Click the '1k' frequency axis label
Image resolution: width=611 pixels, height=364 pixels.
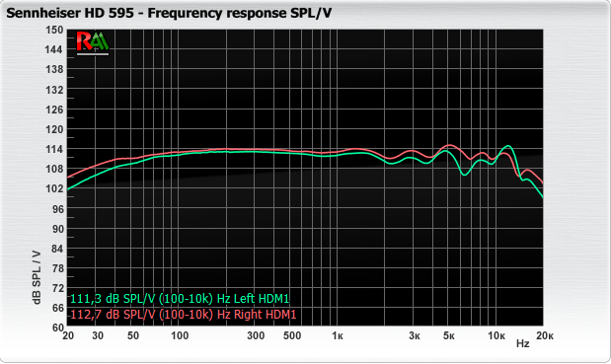pyautogui.click(x=338, y=335)
